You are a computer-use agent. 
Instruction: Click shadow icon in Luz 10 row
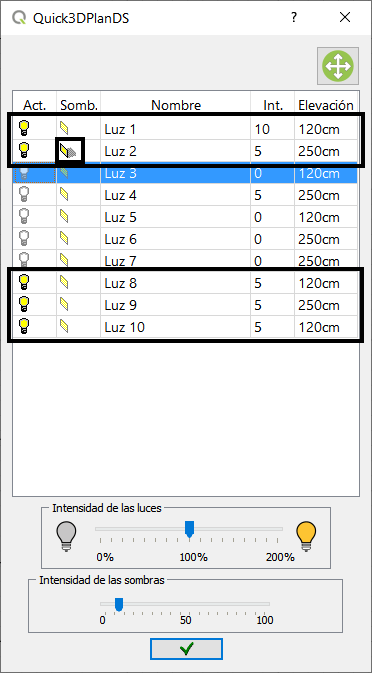(x=64, y=327)
